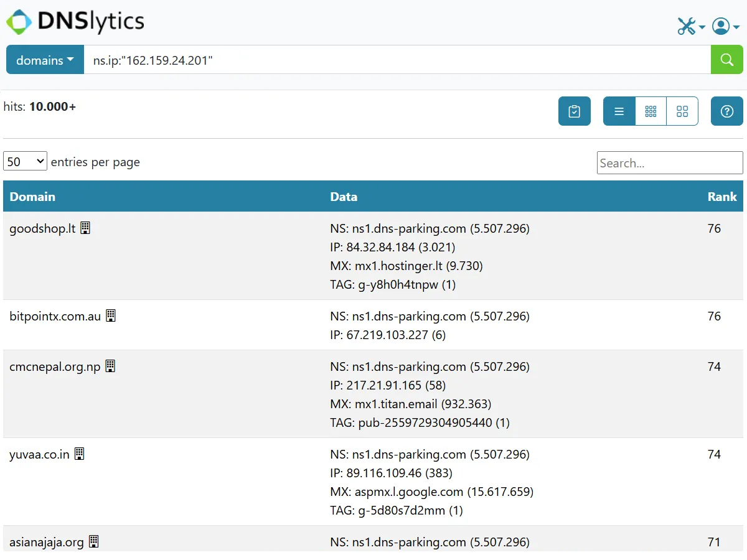Click IP 217.21.91.165 (58)
Screen dimensions: 747x560
(388, 385)
